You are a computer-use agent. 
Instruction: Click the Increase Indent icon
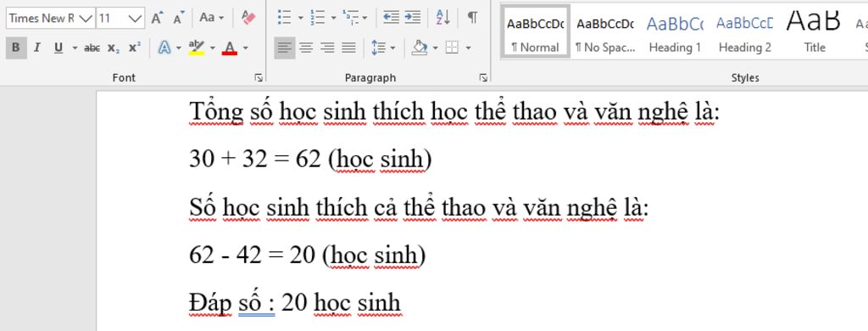[x=413, y=18]
